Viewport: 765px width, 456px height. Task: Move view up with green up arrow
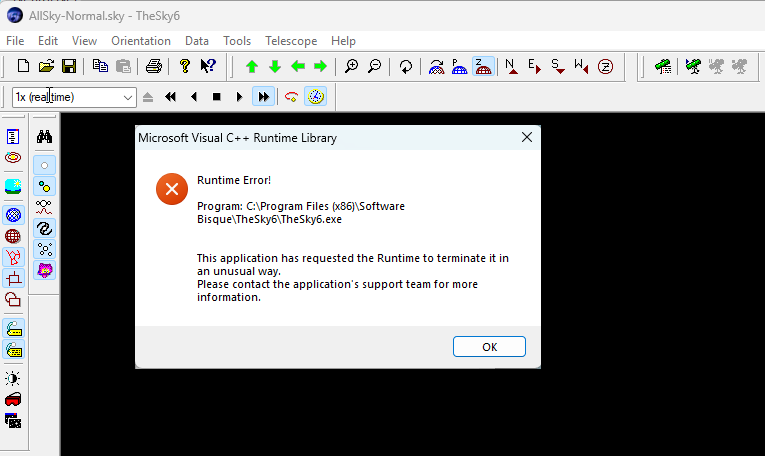pyautogui.click(x=252, y=66)
